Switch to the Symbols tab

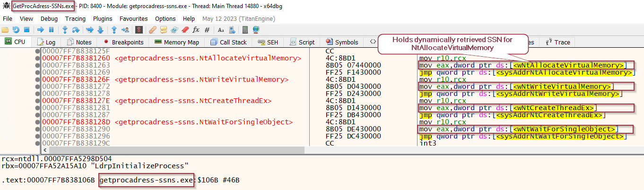point(342,42)
